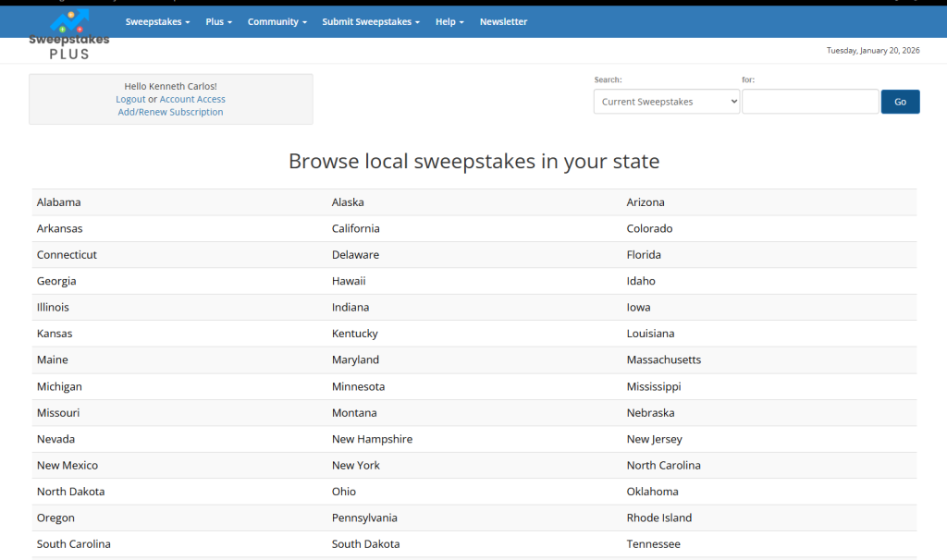Open the Current Sweepstakes search selector
The height and width of the screenshot is (560, 947).
(x=666, y=102)
